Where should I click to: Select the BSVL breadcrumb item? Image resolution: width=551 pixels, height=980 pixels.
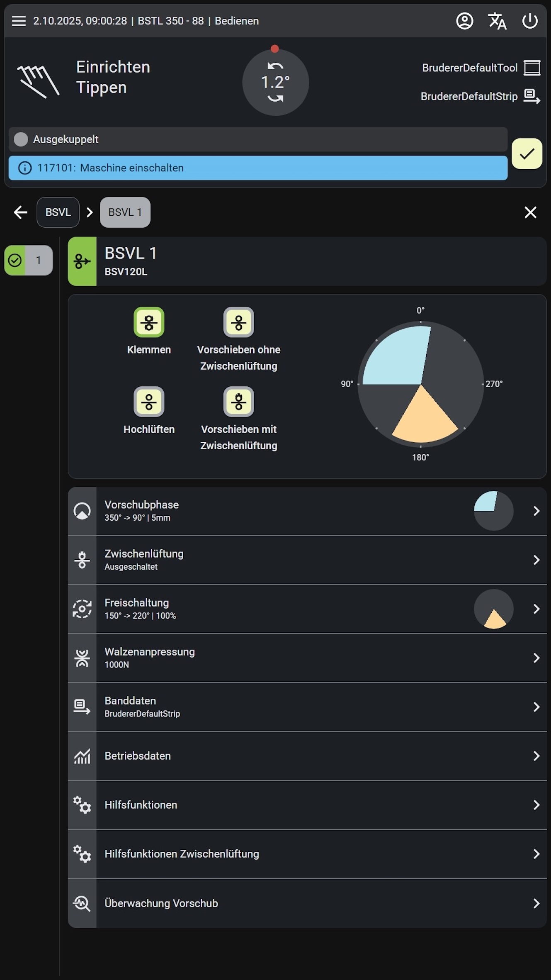point(58,212)
